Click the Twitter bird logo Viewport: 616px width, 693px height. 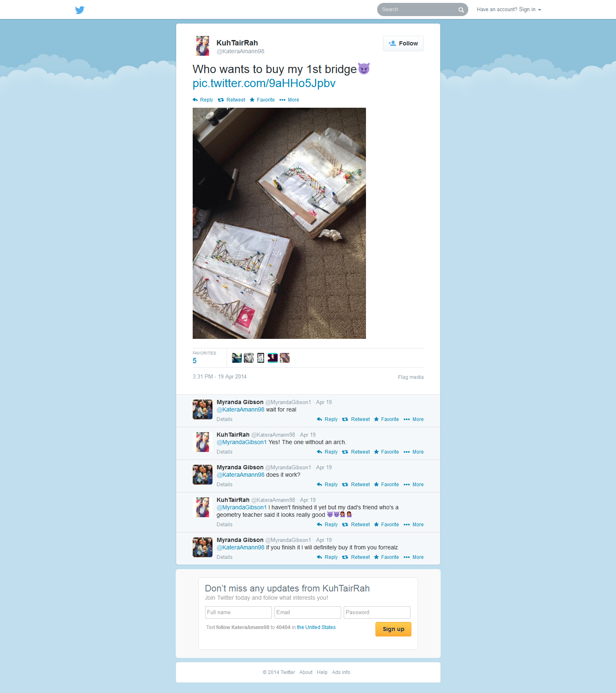coord(80,10)
